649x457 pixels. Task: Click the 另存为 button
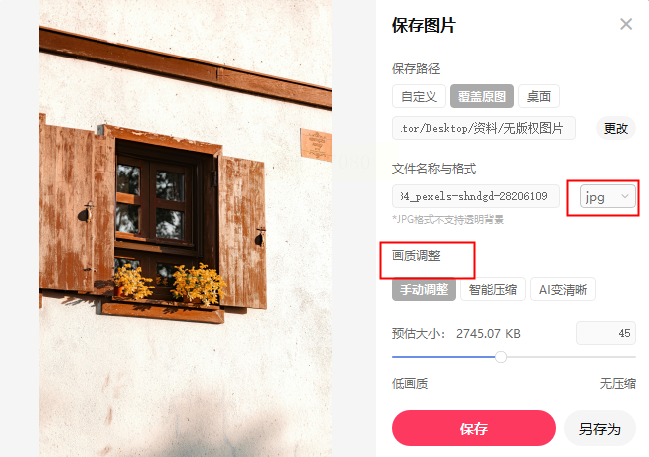(600, 428)
